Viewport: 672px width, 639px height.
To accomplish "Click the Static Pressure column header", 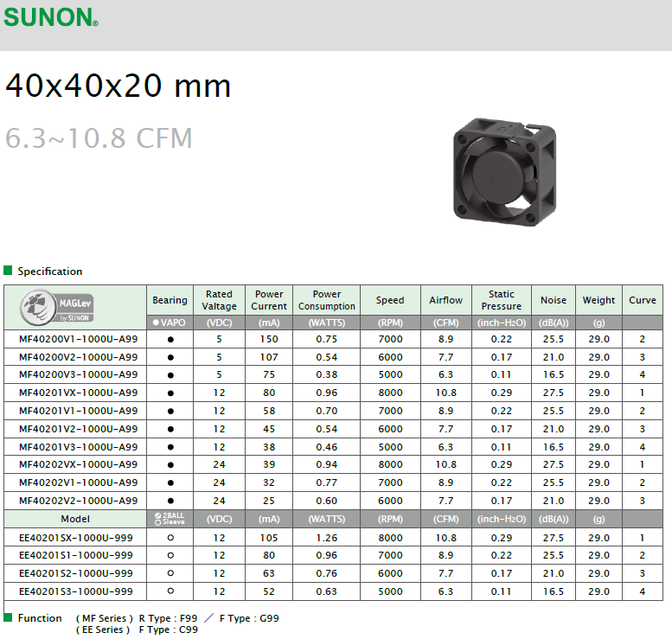I will pos(502,300).
